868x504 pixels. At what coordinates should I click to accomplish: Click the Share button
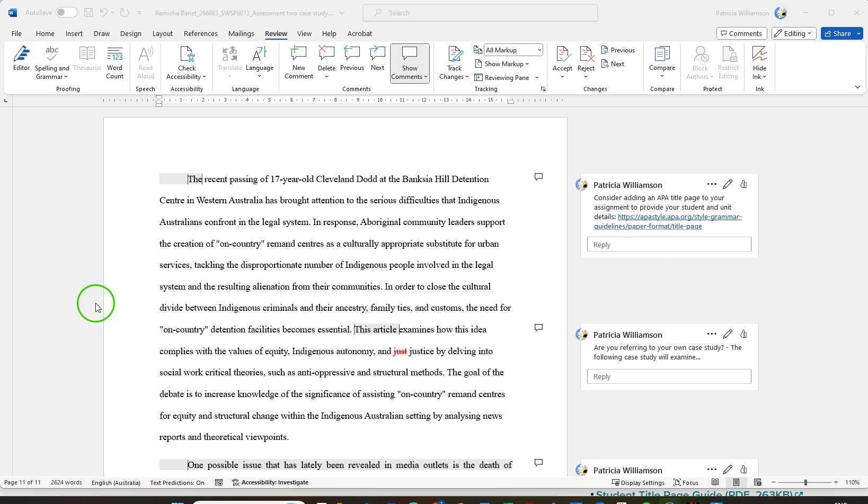pyautogui.click(x=841, y=33)
